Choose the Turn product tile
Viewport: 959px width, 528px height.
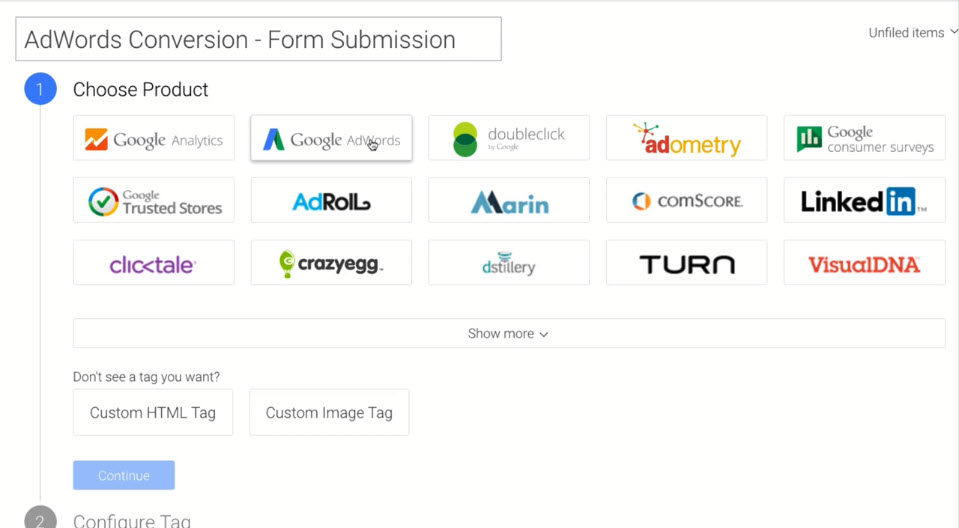click(686, 263)
